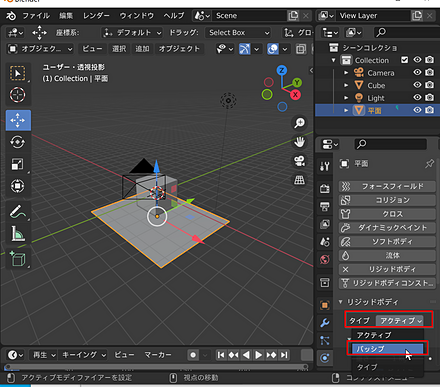Click the timeline horizontal scrollbar

(156, 367)
